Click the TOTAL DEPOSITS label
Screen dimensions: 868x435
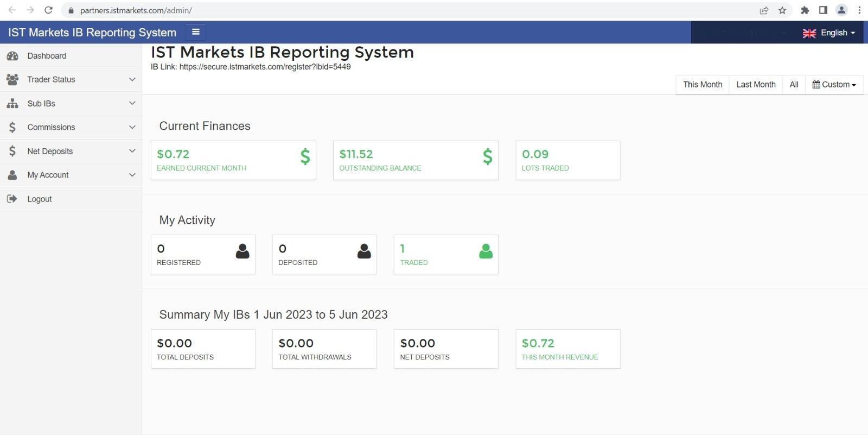pyautogui.click(x=185, y=357)
